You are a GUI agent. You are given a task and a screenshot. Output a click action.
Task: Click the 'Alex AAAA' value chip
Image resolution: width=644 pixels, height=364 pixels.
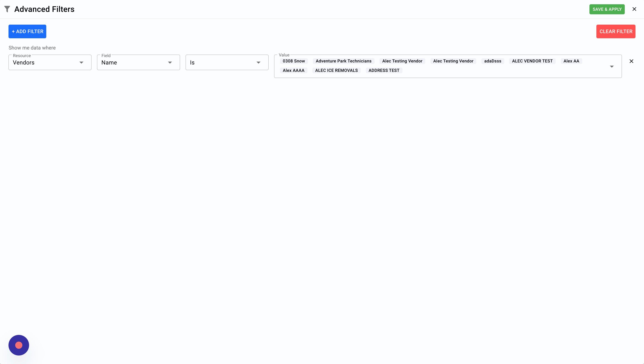(x=293, y=71)
